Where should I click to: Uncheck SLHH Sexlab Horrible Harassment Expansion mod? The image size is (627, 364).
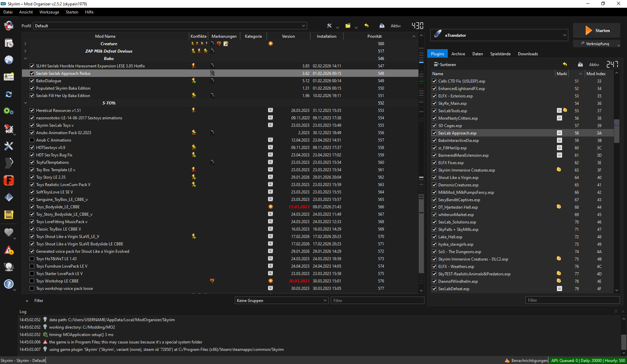pos(32,66)
